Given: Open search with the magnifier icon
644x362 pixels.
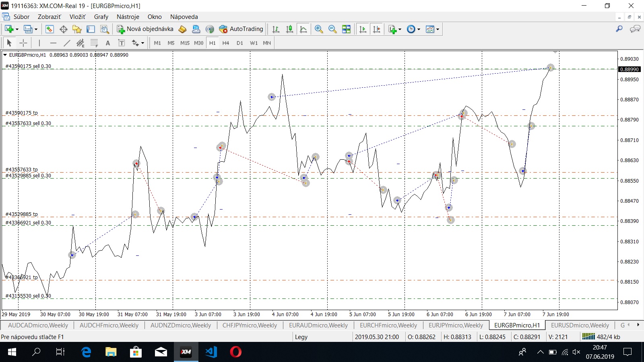Looking at the screenshot, I should pyautogui.click(x=619, y=29).
